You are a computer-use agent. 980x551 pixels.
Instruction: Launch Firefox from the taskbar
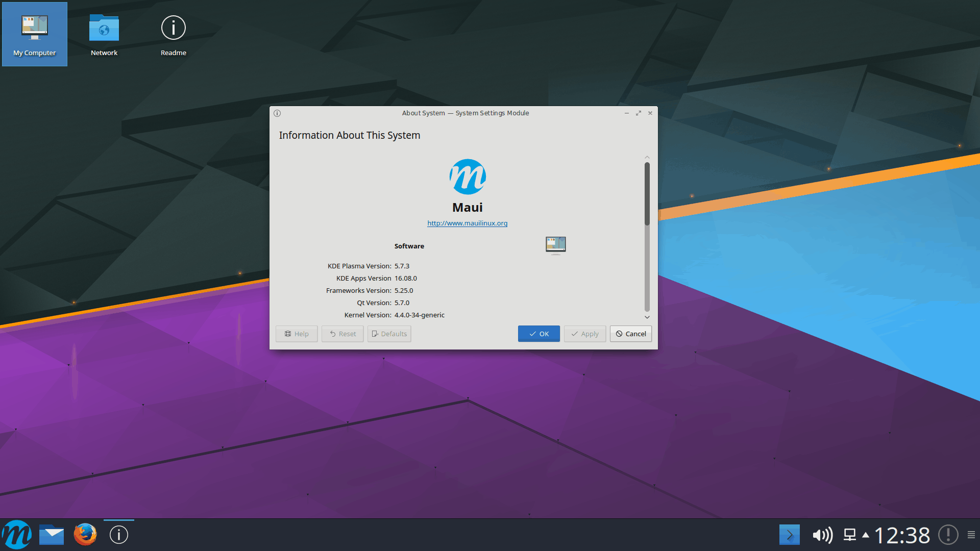[85, 535]
